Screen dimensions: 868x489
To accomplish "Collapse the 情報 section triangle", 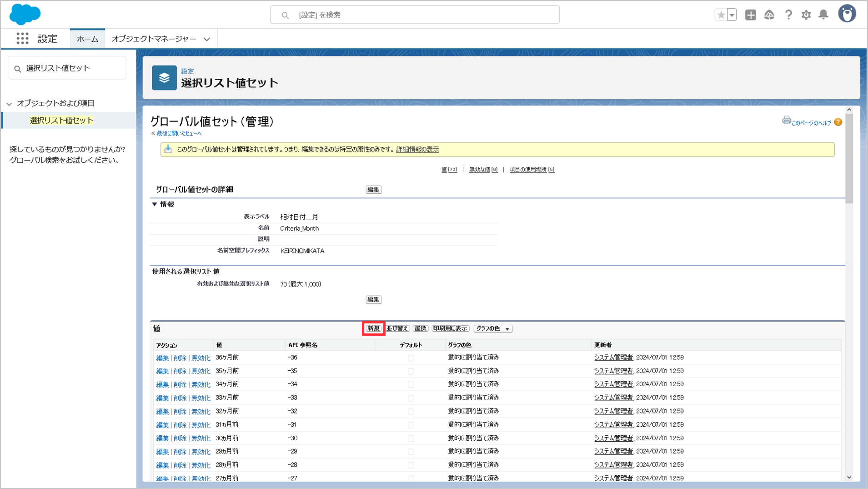I will (x=155, y=204).
